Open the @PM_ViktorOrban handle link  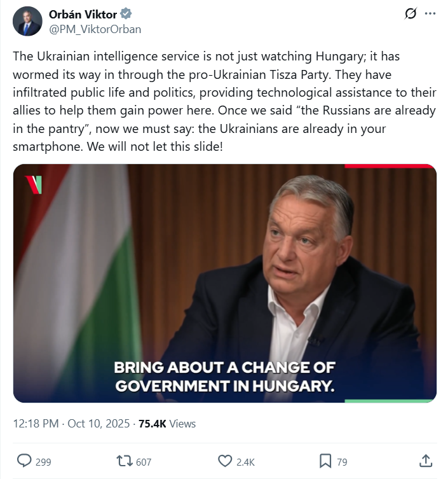[x=95, y=29]
